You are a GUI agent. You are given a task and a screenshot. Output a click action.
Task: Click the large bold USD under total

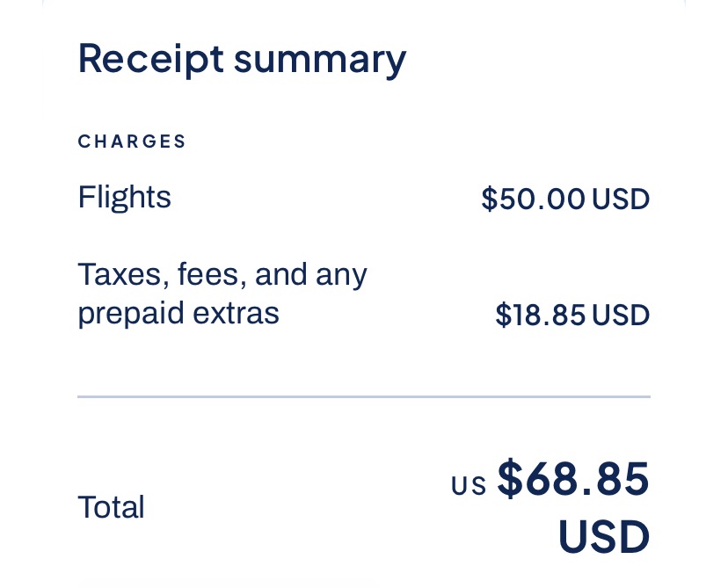604,537
